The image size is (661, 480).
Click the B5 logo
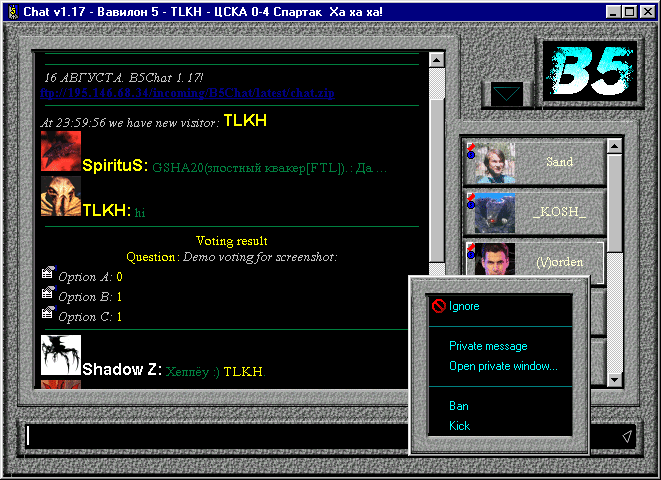pos(594,72)
